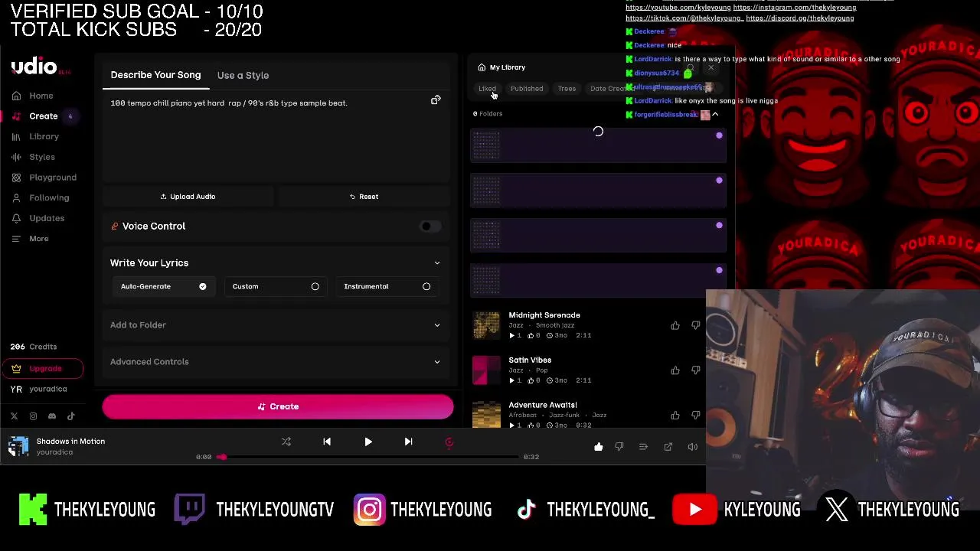Dislike the Midnight Serenade track

click(695, 325)
